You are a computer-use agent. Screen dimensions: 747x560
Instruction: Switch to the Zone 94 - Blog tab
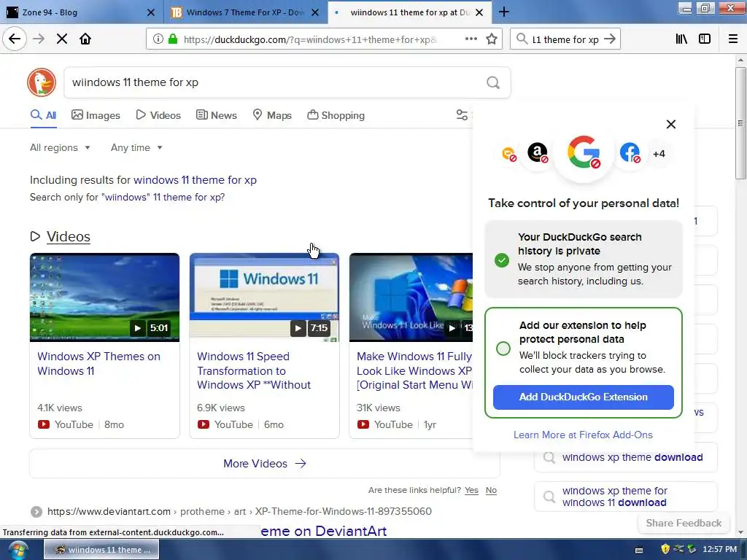pos(80,12)
